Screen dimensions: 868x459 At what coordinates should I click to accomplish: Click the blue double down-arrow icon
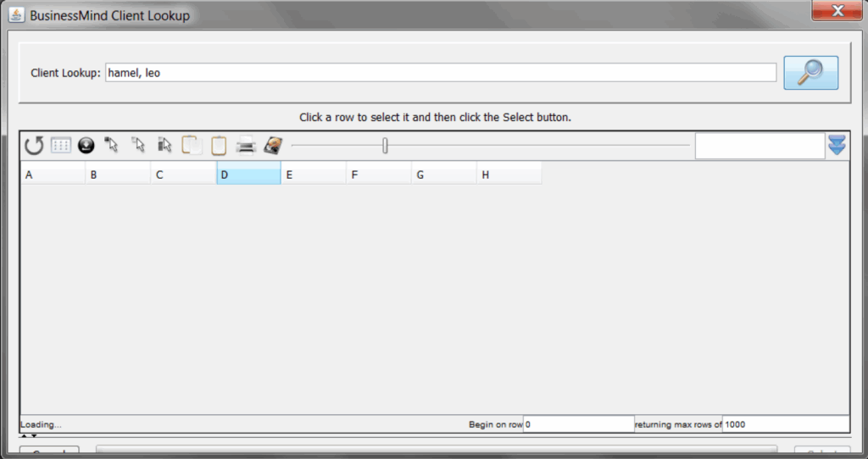pyautogui.click(x=837, y=145)
